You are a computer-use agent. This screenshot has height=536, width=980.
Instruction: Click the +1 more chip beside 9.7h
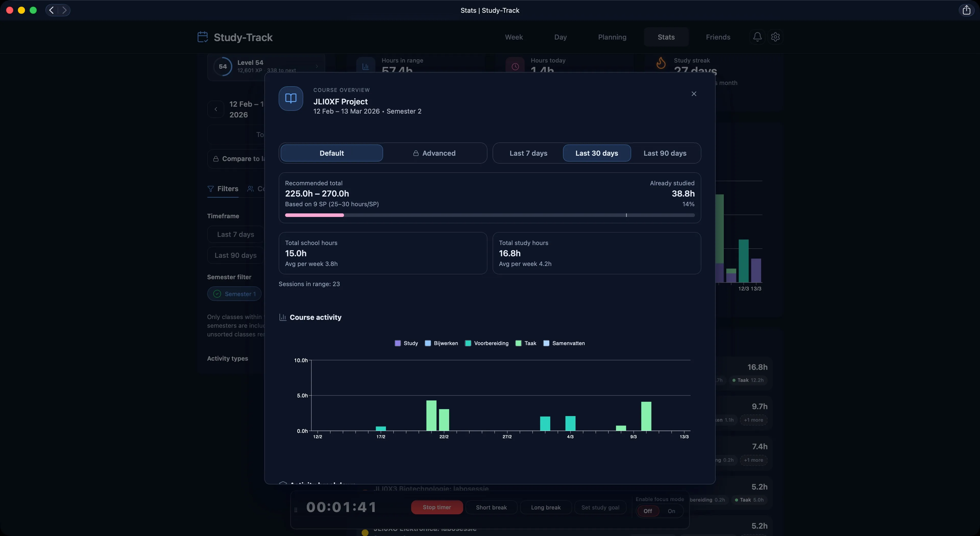(x=753, y=420)
